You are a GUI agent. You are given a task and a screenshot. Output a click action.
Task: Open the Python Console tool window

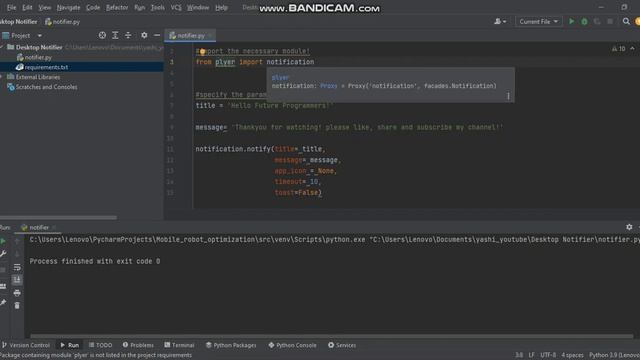(292, 345)
